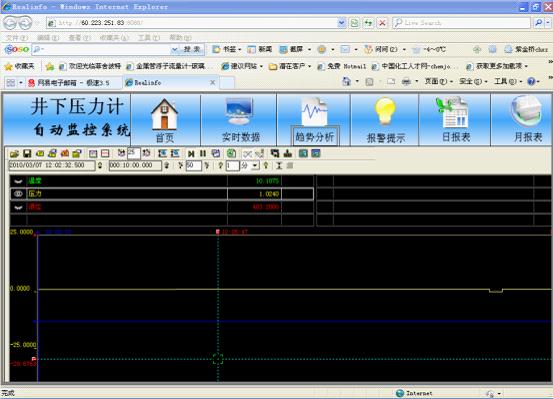Open the 实时数据 monitor icon

(240, 119)
